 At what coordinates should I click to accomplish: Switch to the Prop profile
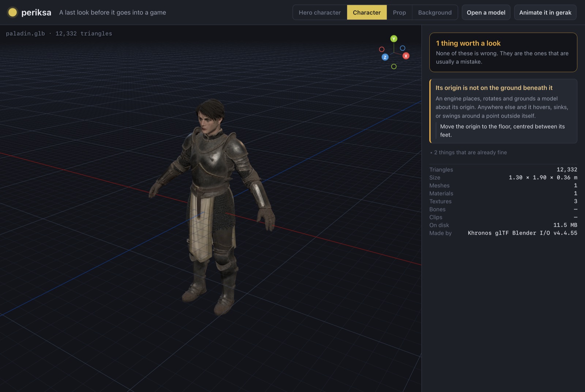tap(399, 12)
